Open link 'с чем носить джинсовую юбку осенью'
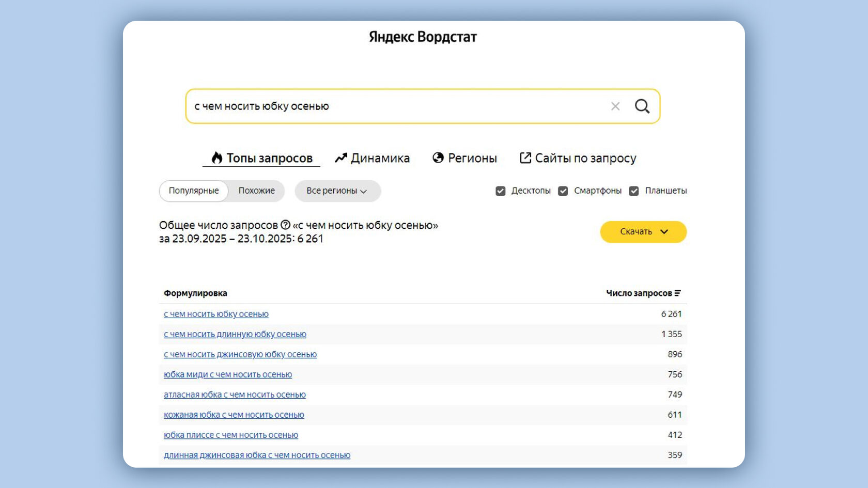This screenshot has height=488, width=868. tap(240, 354)
